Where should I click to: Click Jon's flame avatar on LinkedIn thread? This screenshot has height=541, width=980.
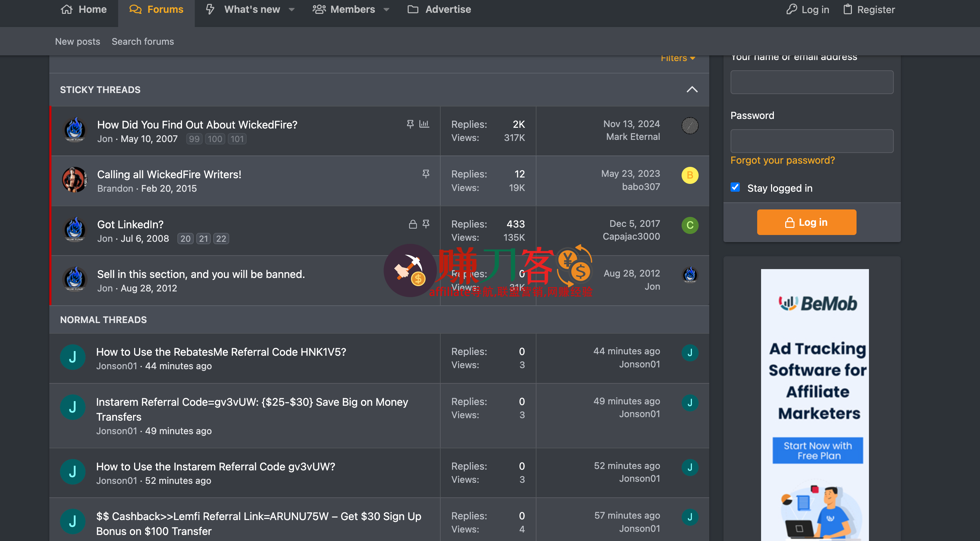coord(75,230)
